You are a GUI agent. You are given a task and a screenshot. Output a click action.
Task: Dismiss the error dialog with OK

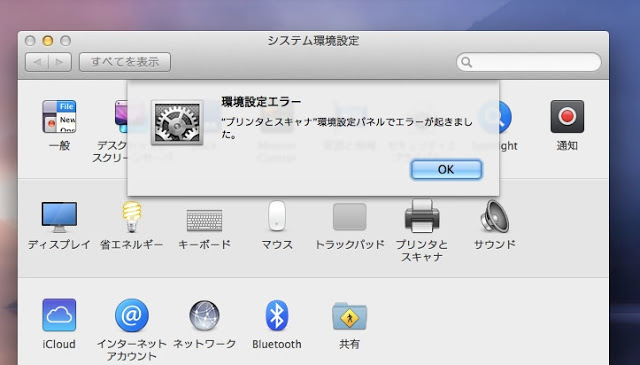(x=446, y=169)
